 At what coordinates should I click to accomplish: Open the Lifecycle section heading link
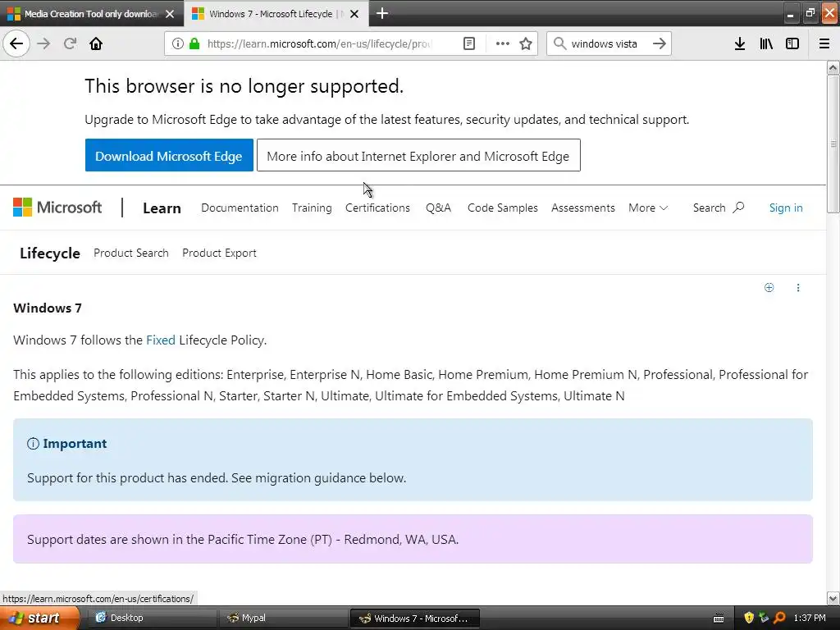[x=50, y=253]
